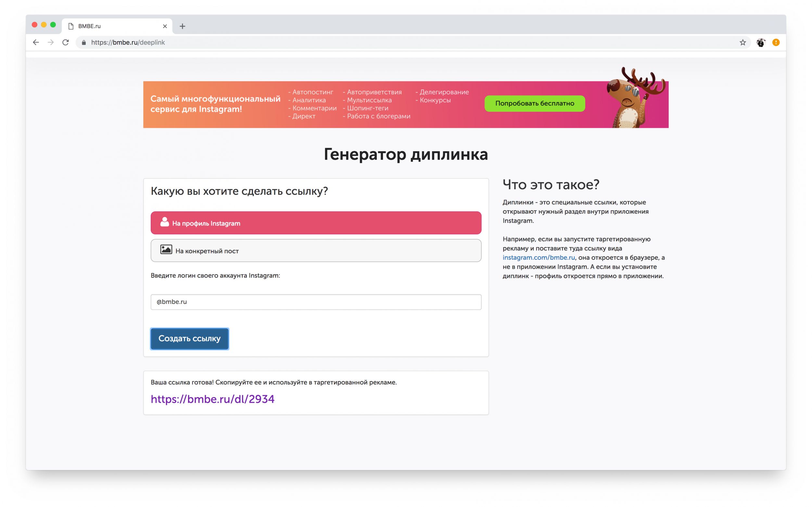The height and width of the screenshot is (507, 812).
Task: Open the generated link bmbe.ru/dl/2934
Action: (x=212, y=399)
